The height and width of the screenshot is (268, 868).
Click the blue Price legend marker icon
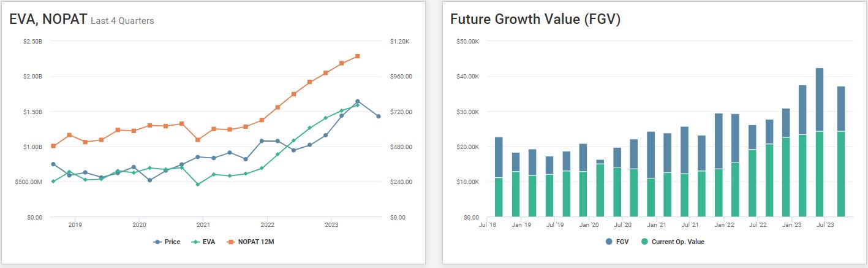point(157,242)
